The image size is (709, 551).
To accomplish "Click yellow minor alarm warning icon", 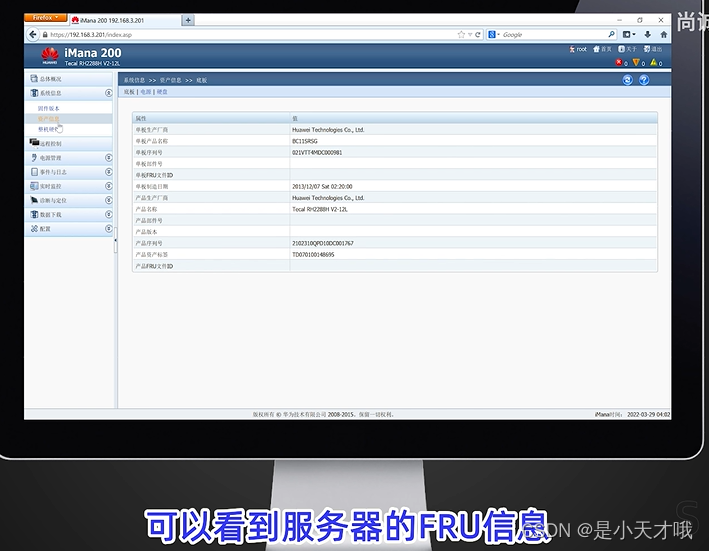I will coord(653,62).
